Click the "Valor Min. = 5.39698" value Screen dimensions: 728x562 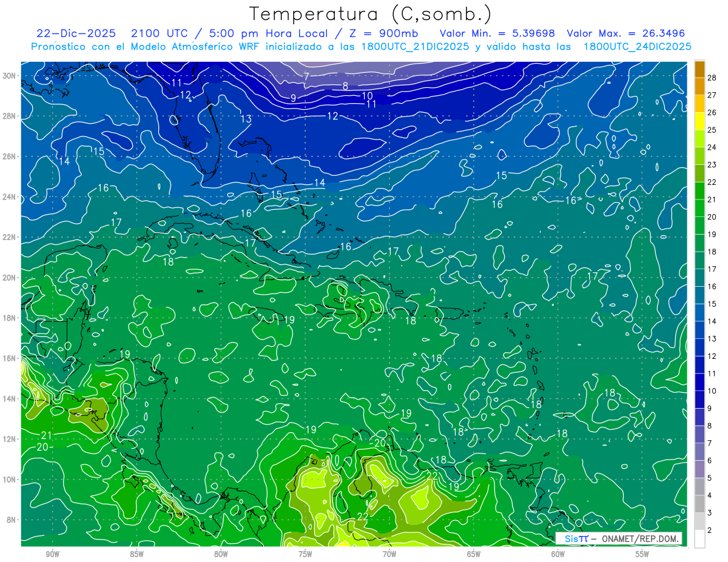pyautogui.click(x=497, y=33)
